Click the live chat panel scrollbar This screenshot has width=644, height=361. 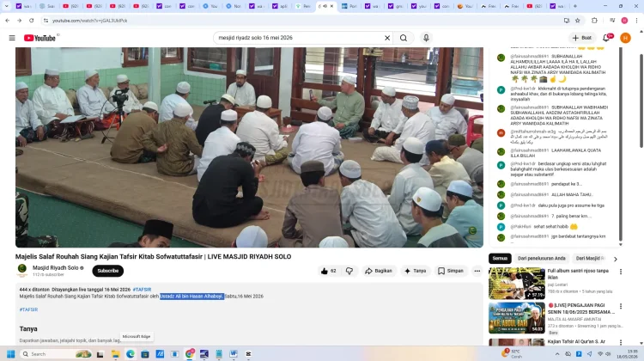tap(621, 144)
